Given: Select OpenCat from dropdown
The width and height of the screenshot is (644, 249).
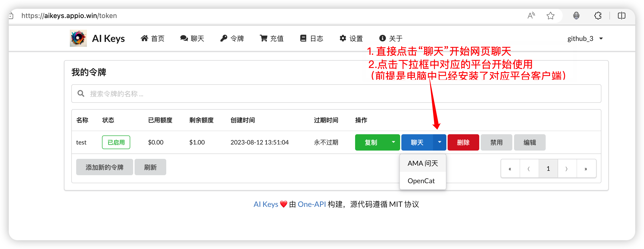Looking at the screenshot, I should (423, 181).
